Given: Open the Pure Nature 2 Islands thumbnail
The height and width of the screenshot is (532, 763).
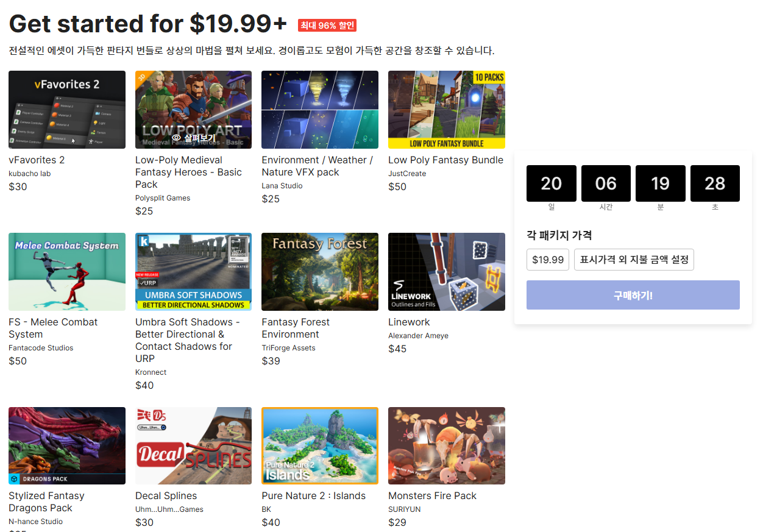Looking at the screenshot, I should (x=320, y=445).
